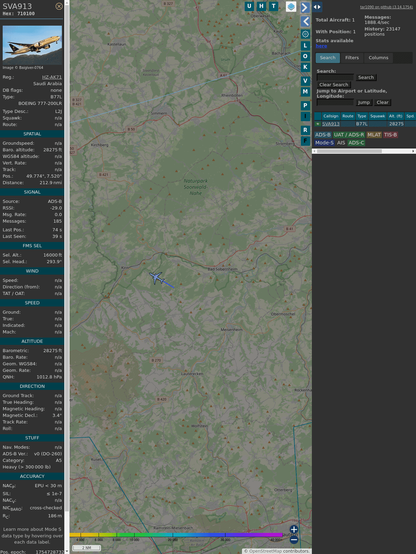Click the ADS-C legend label
416x554 pixels.
click(x=356, y=143)
